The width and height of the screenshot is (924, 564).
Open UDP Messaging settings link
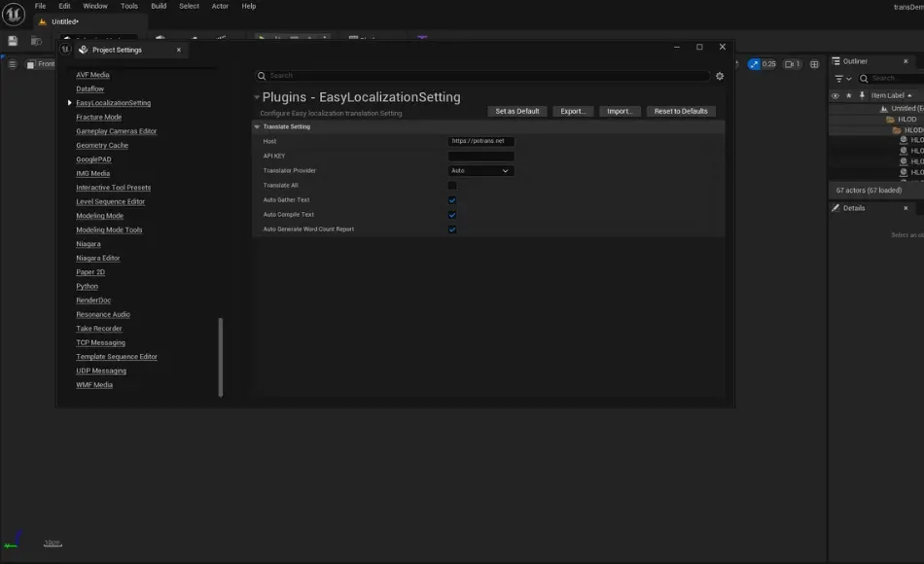[101, 370]
